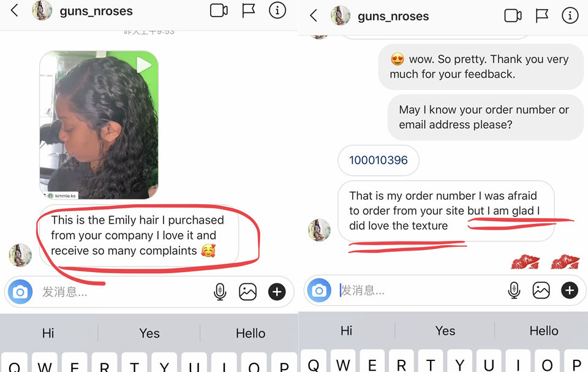Start video call in the right chat
The image size is (588, 372).
click(513, 16)
